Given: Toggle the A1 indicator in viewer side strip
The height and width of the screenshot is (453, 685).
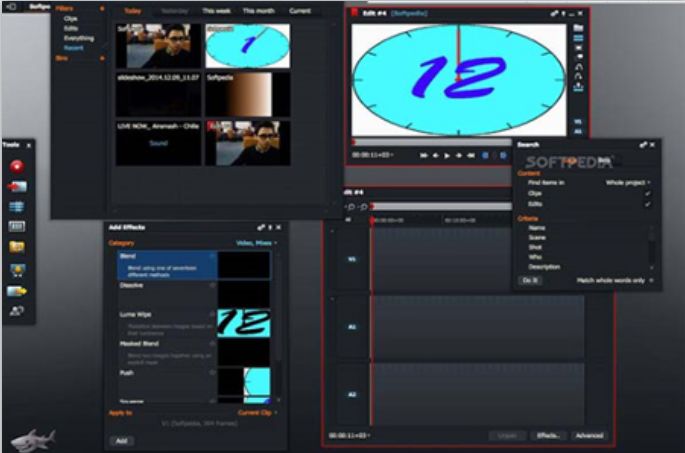Looking at the screenshot, I should tap(578, 131).
